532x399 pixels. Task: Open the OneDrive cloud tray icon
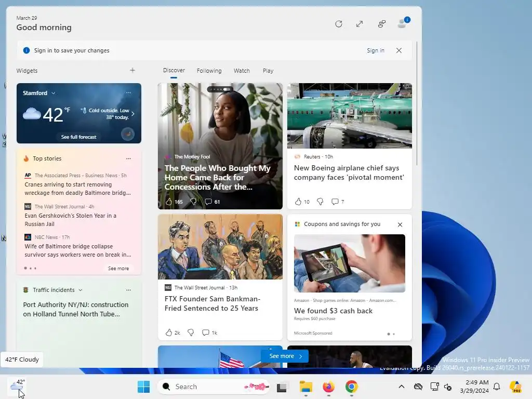418,387
